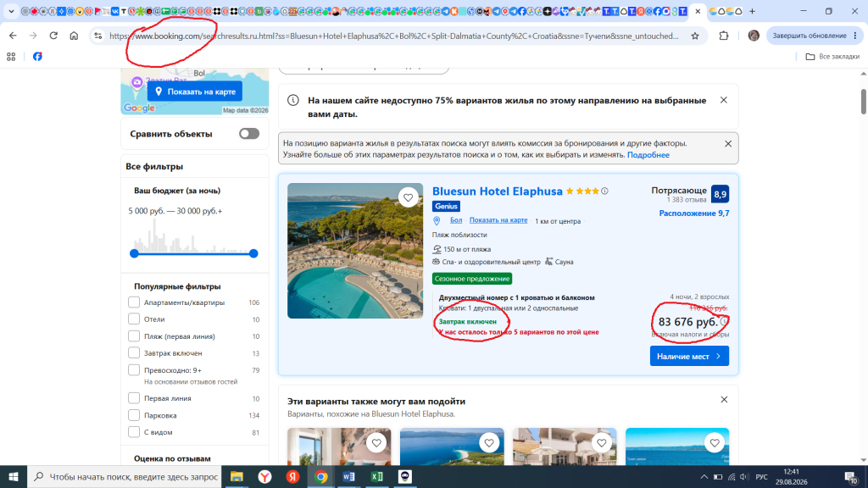Go back using browser back arrow

pyautogui.click(x=13, y=36)
